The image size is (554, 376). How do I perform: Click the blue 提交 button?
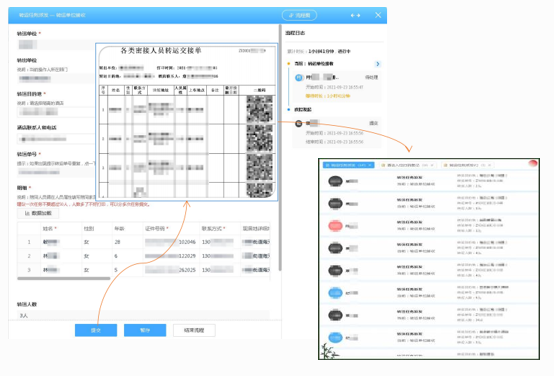[96, 330]
